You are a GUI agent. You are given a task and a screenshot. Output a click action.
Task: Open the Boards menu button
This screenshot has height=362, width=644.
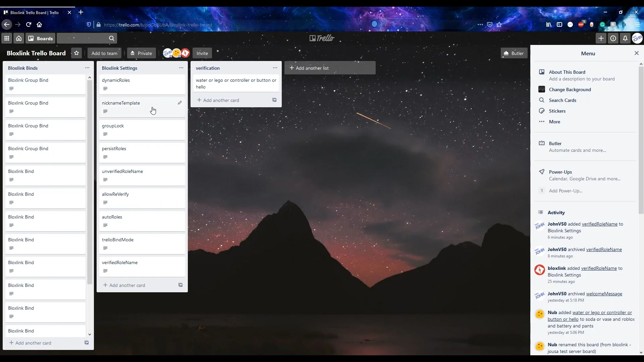pos(41,39)
